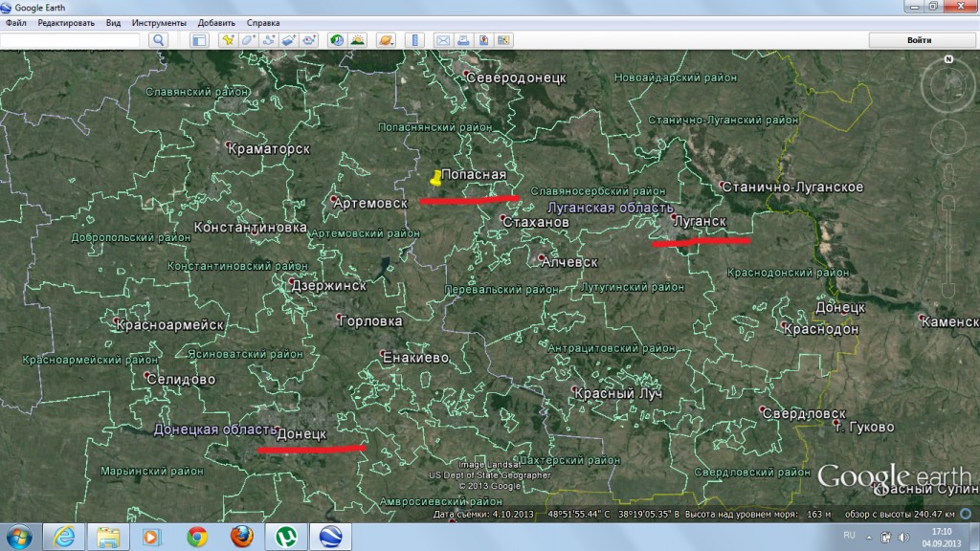Click the search magnifier button
Viewport: 980px width, 551px height.
(159, 40)
